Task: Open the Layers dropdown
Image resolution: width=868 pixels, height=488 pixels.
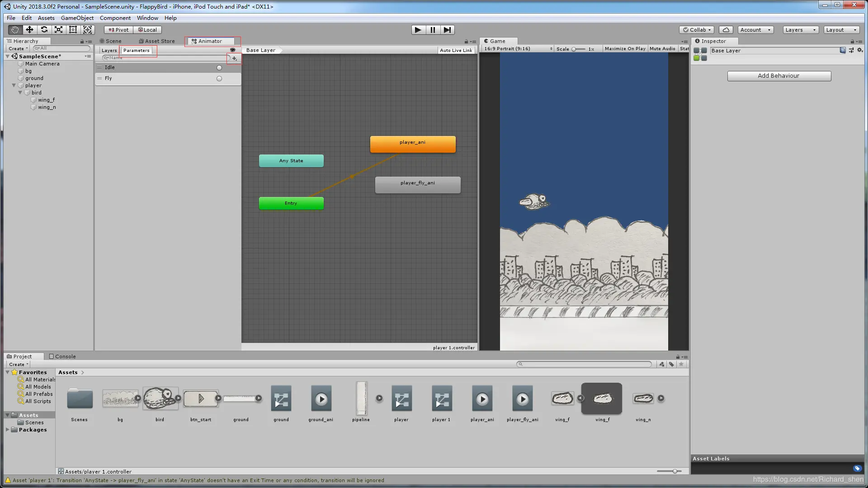Action: pos(800,30)
